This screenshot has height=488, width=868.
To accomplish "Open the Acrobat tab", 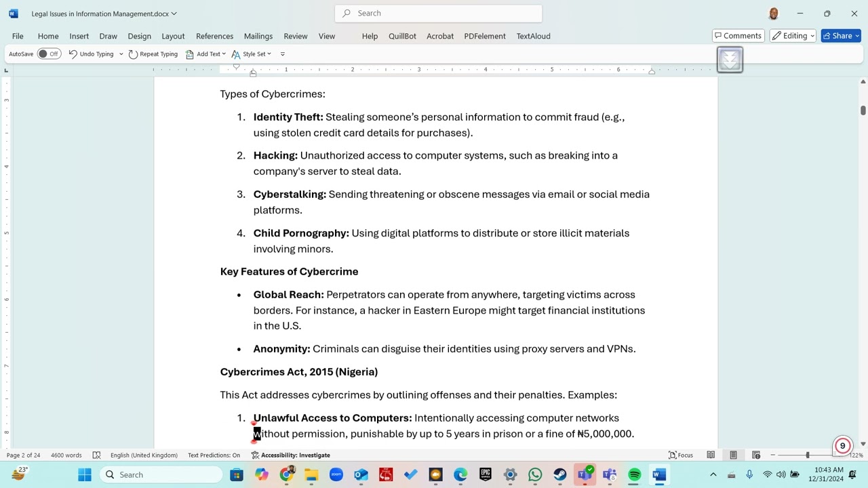I will click(x=440, y=36).
